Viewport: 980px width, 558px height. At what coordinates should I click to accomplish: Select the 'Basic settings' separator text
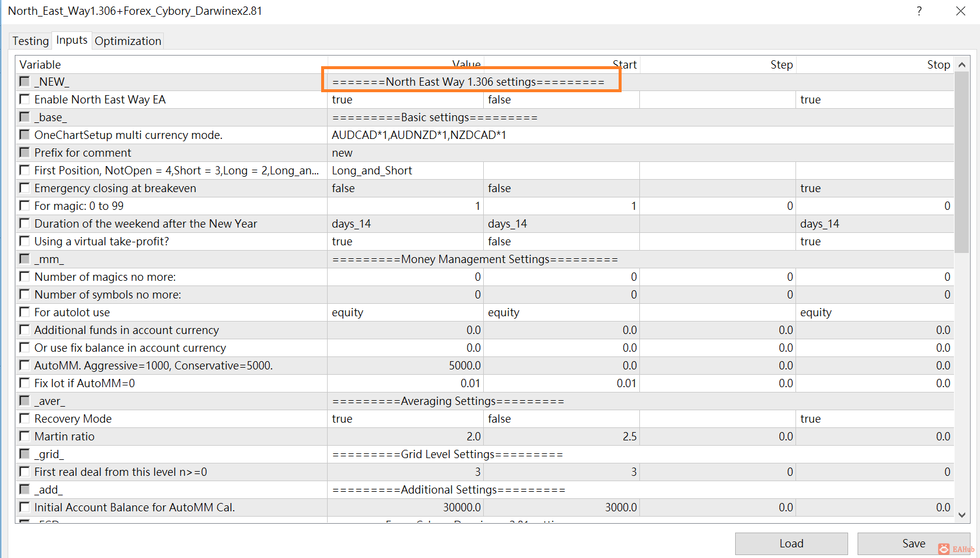pos(435,117)
